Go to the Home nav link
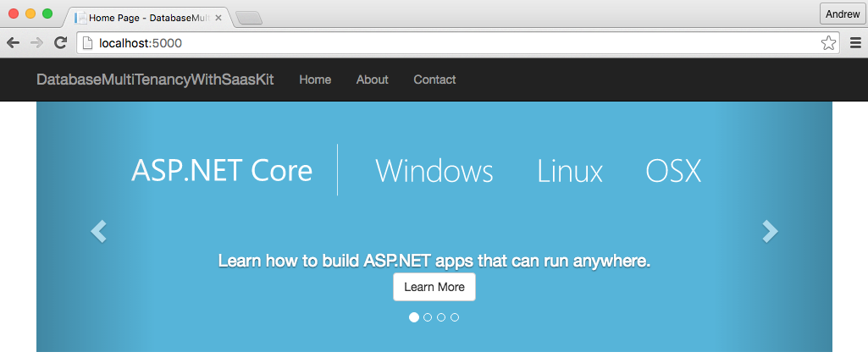Viewport: 868px width, 363px height. pos(315,80)
